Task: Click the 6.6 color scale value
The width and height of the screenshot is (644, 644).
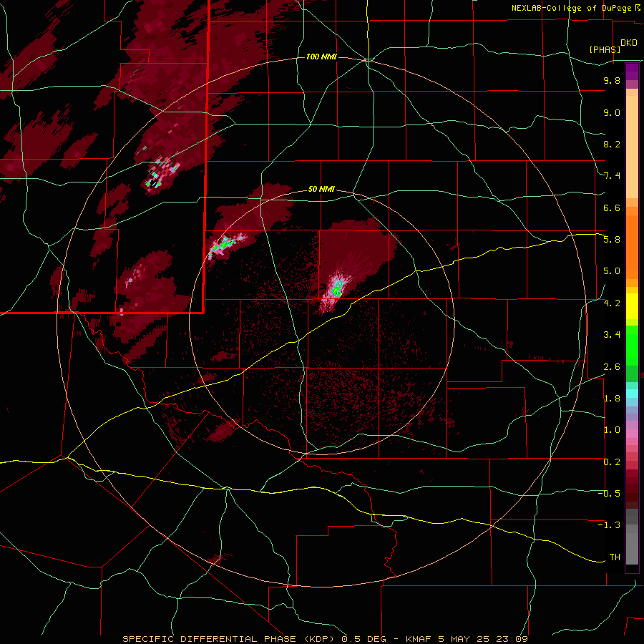Action: (x=612, y=208)
